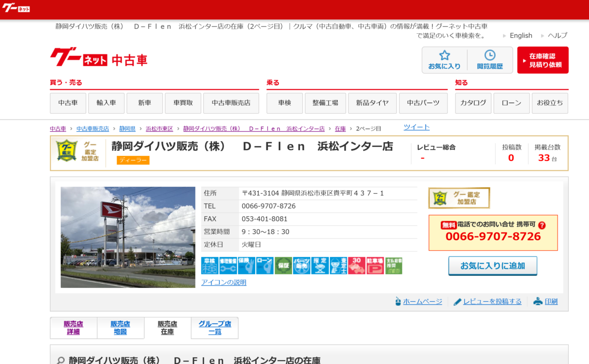This screenshot has height=364, width=589.
Task: Switch to 販売店詳細 tab
Action: click(73, 328)
